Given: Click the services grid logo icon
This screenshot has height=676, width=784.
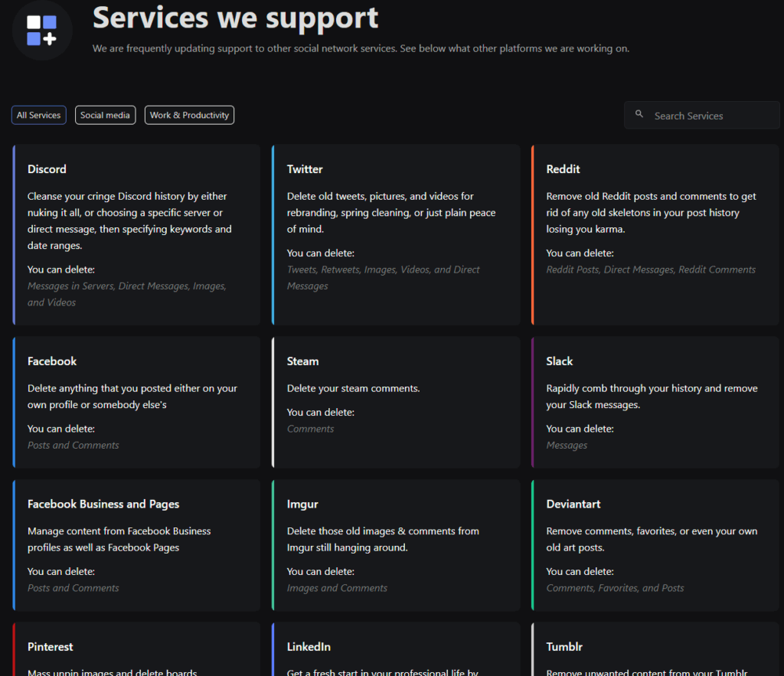Looking at the screenshot, I should click(x=42, y=31).
